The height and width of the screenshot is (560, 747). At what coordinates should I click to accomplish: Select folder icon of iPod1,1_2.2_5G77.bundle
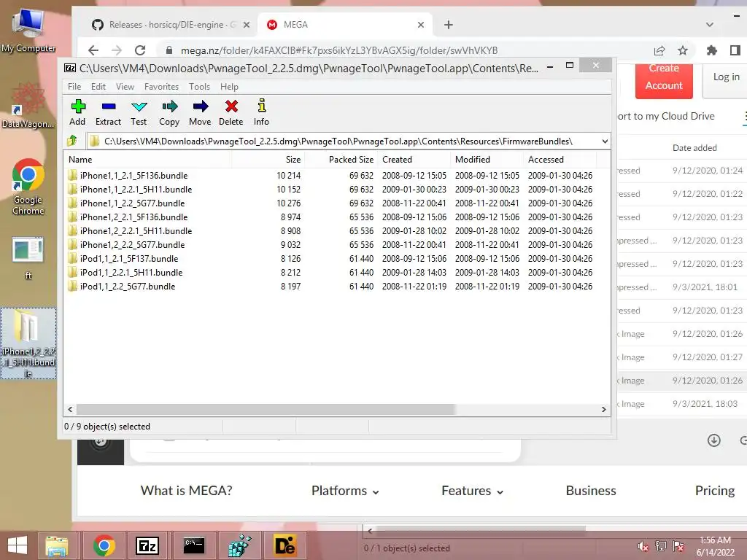pyautogui.click(x=72, y=286)
